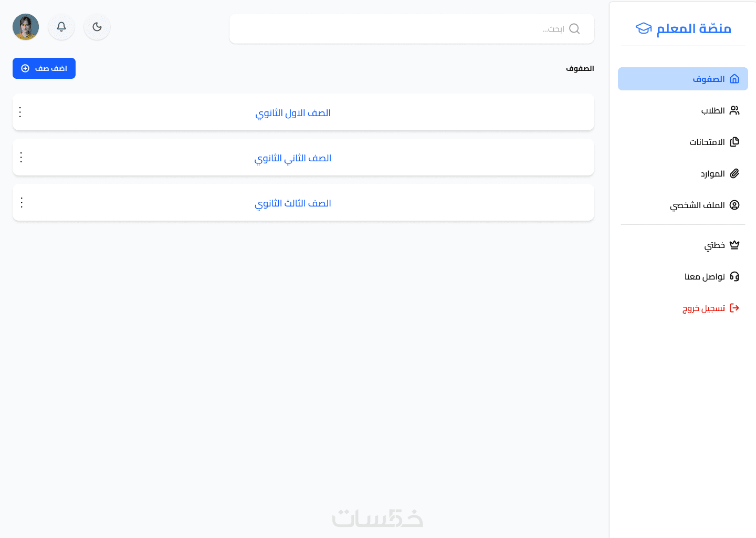Open the الصف الثالث الثانوي class link
The height and width of the screenshot is (538, 756).
coord(293,203)
